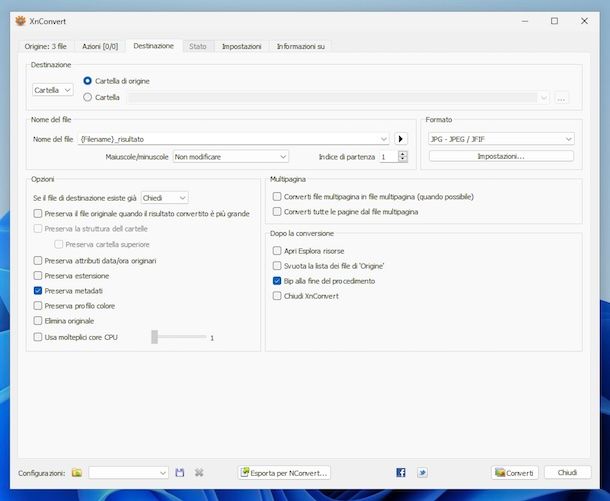The height and width of the screenshot is (501, 610).
Task: Check Converti file multipagina in file multipagina
Action: 277,196
